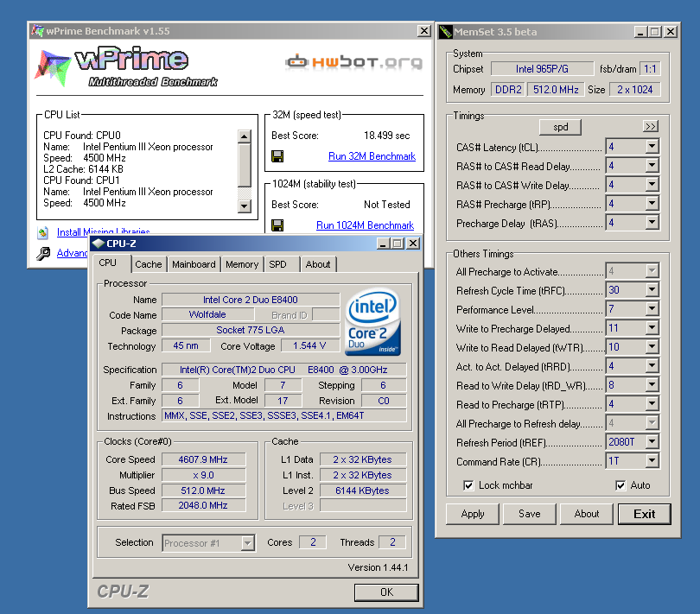
Task: Open the CAS# Latency (tCL) dropdown
Action: pos(652,147)
